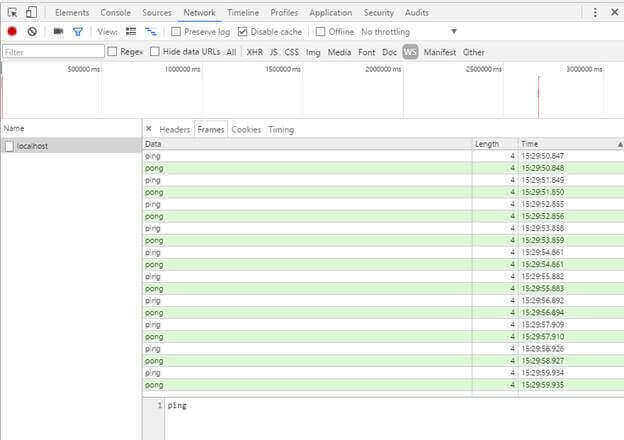Toggle the device toolbar icon

click(x=31, y=12)
